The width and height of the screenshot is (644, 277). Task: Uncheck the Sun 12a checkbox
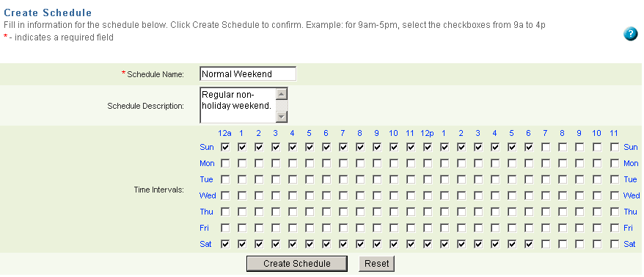point(225,147)
